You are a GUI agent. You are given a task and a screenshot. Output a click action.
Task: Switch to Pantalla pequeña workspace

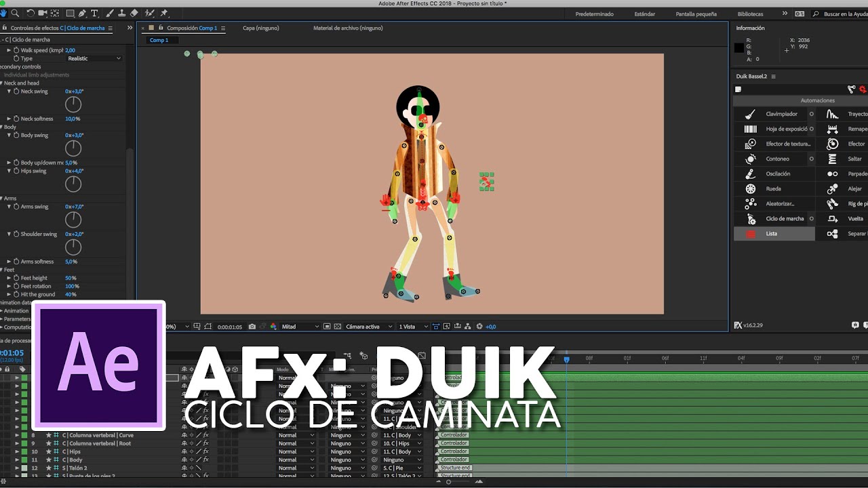(x=696, y=14)
